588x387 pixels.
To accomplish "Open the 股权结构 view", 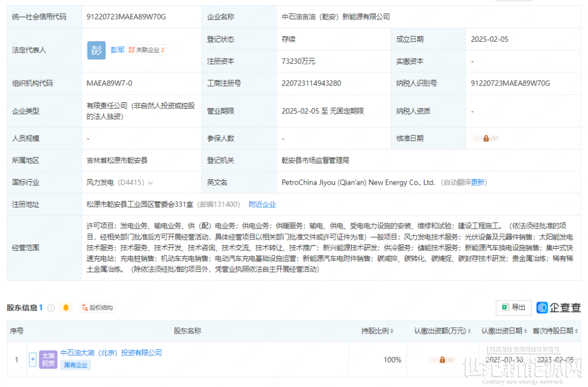I will (97, 308).
